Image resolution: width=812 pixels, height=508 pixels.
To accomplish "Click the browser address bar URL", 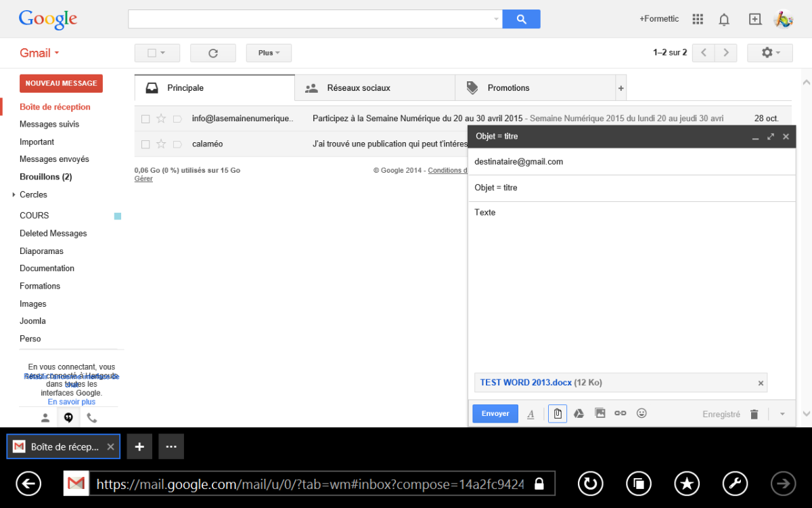I will tap(310, 484).
